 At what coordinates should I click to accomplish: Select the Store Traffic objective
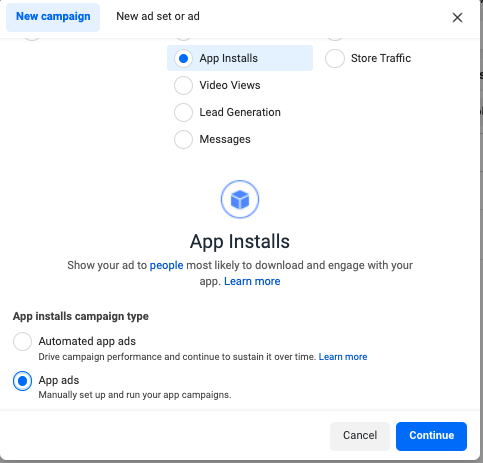(x=335, y=58)
